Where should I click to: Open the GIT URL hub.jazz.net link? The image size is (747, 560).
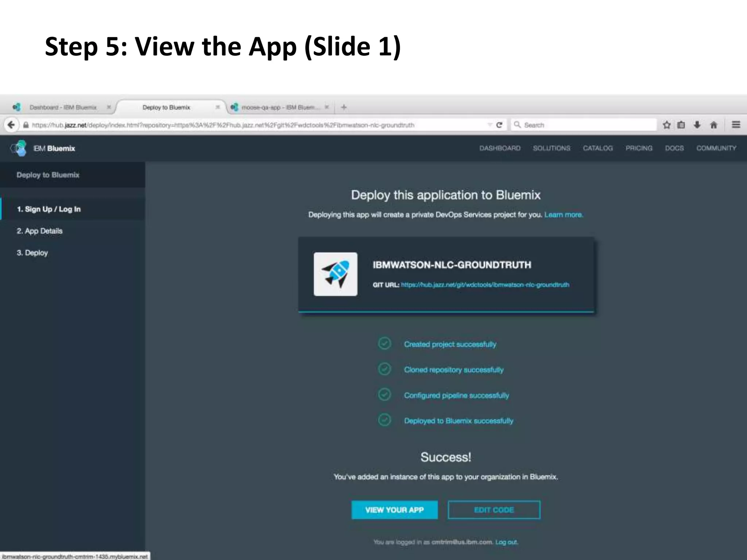pos(485,285)
